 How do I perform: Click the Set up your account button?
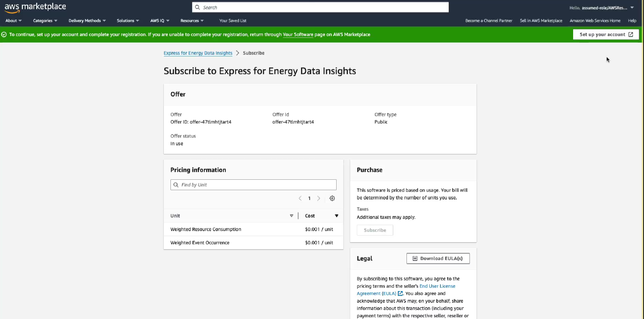coord(606,34)
